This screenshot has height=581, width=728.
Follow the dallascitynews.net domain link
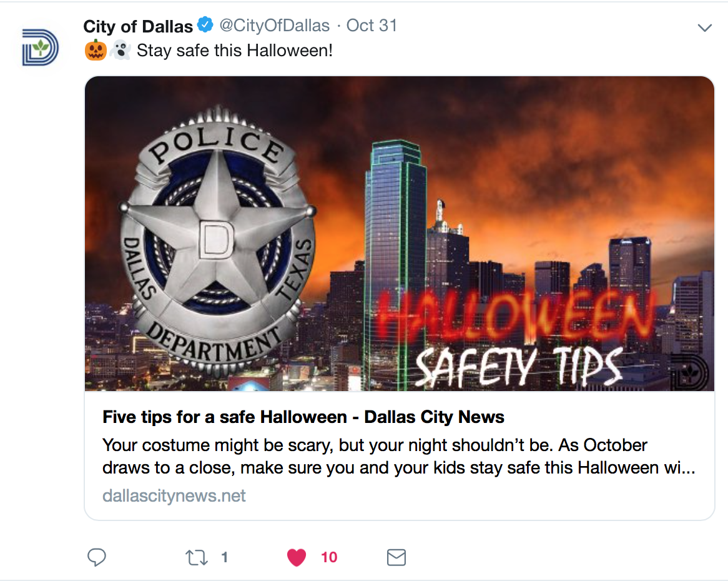174,495
